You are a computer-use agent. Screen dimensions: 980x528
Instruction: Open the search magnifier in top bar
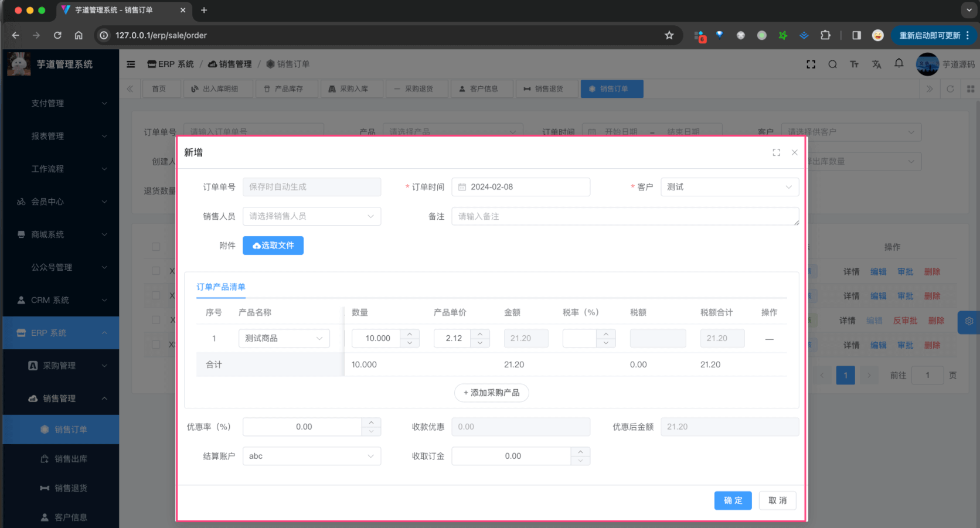point(832,64)
